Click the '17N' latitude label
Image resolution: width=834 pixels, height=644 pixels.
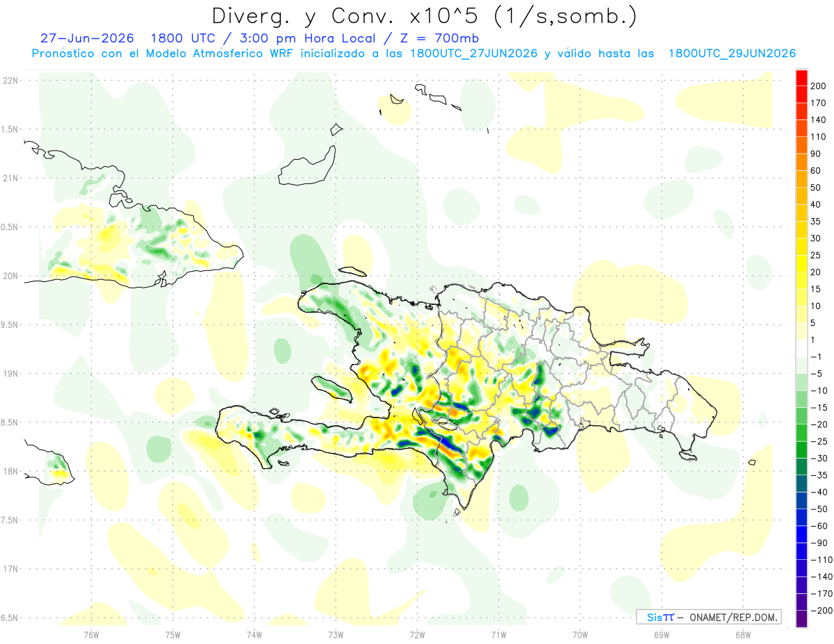(10, 569)
